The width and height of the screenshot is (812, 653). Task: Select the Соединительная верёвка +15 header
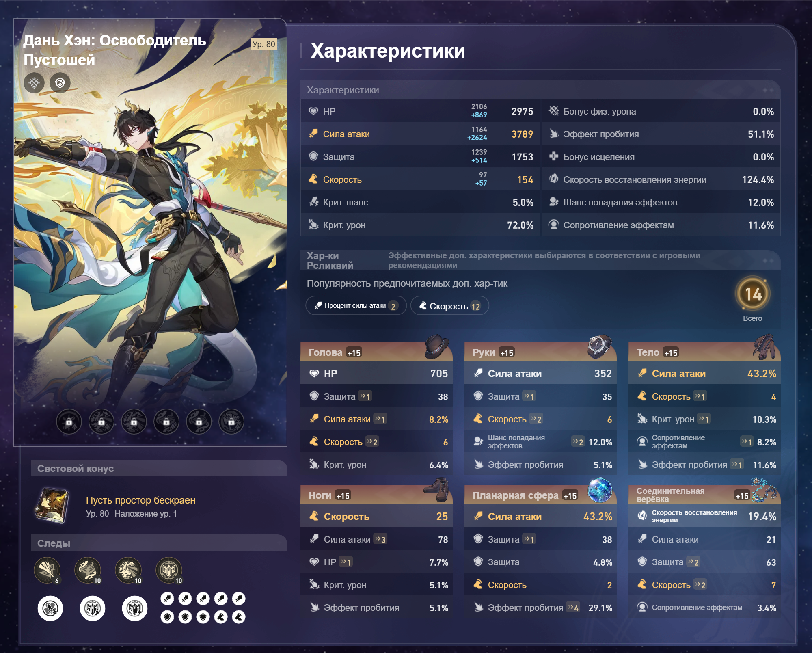[x=704, y=495]
